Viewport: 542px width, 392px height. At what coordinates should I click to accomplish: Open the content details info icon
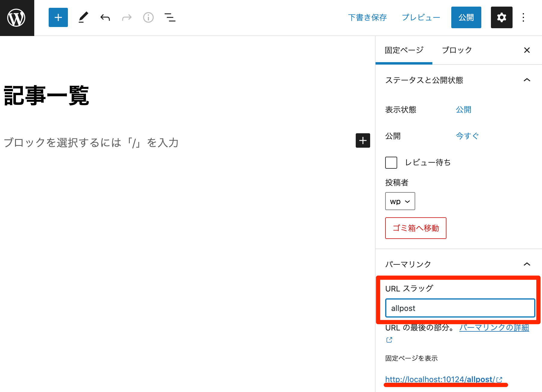(148, 17)
